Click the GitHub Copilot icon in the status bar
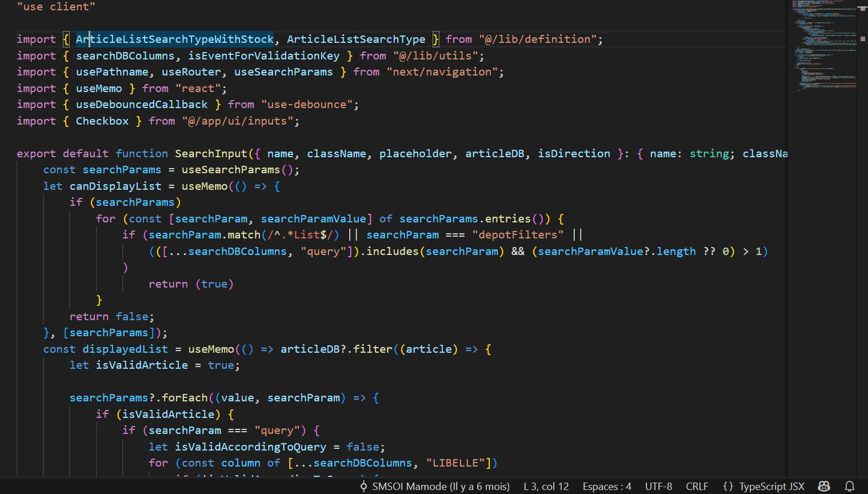Viewport: 868px width, 494px height. click(824, 487)
